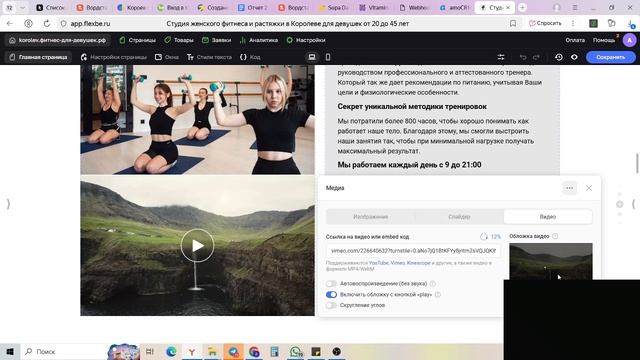Toggle Скругление углов switch
Image resolution: width=640 pixels, height=360 pixels.
coord(331,305)
